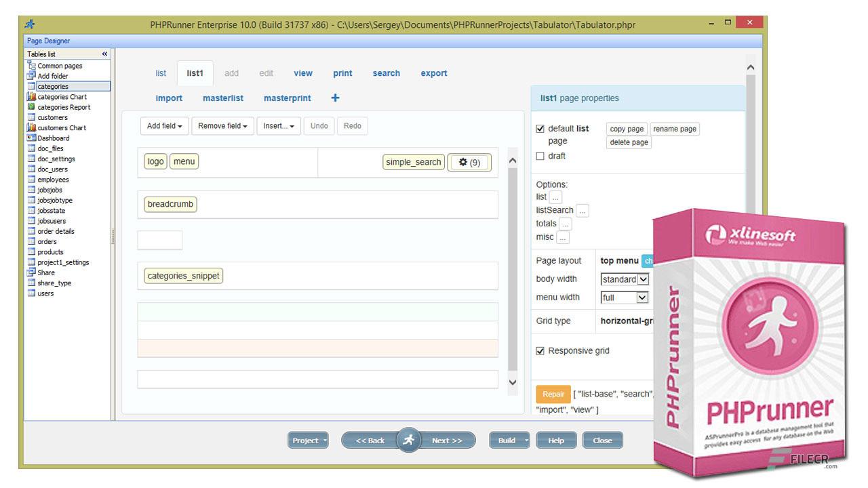Toggle the default list page checkbox
Image resolution: width=868 pixels, height=488 pixels.
pyautogui.click(x=540, y=129)
